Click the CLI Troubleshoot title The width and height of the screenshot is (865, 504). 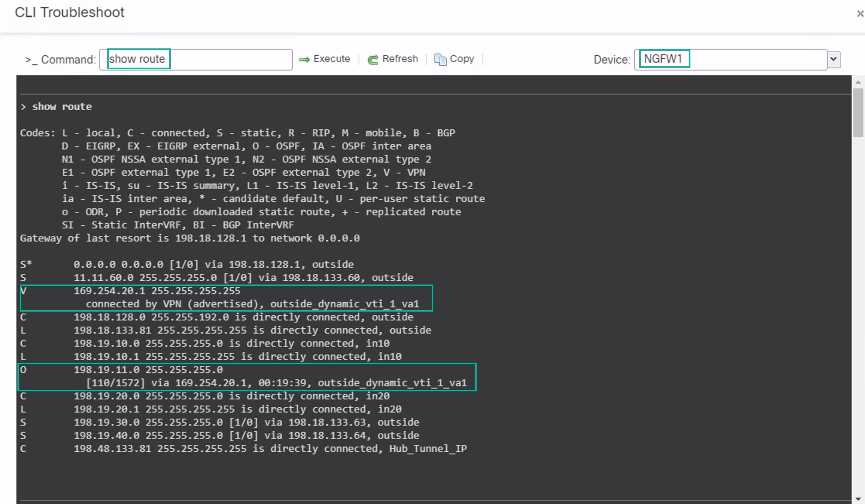click(69, 12)
